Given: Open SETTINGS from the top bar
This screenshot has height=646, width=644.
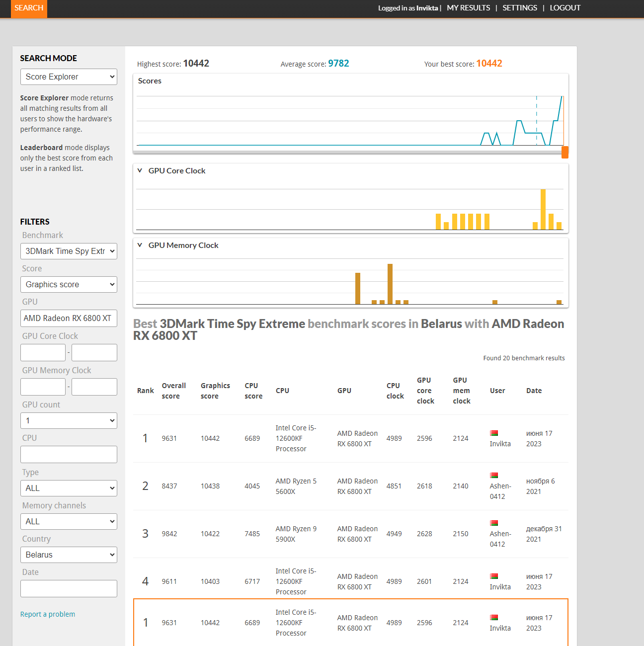Looking at the screenshot, I should point(520,8).
